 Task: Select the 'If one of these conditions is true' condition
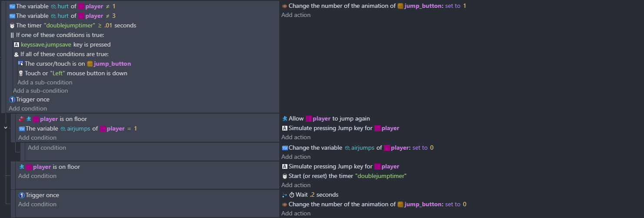[x=60, y=35]
